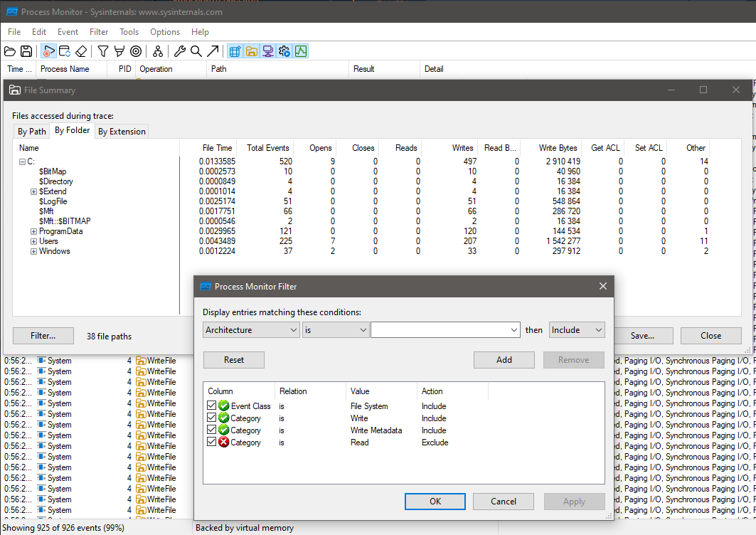
Task: Toggle the Capture events icon
Action: pyautogui.click(x=48, y=51)
